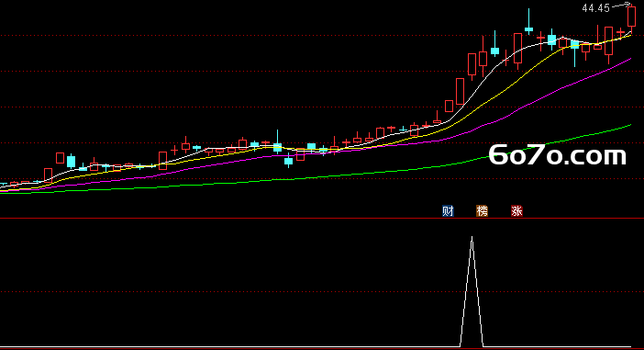This screenshot has width=644, height=350.
Task: Click the bottom red baseline of indicator panel
Action: click(322, 349)
